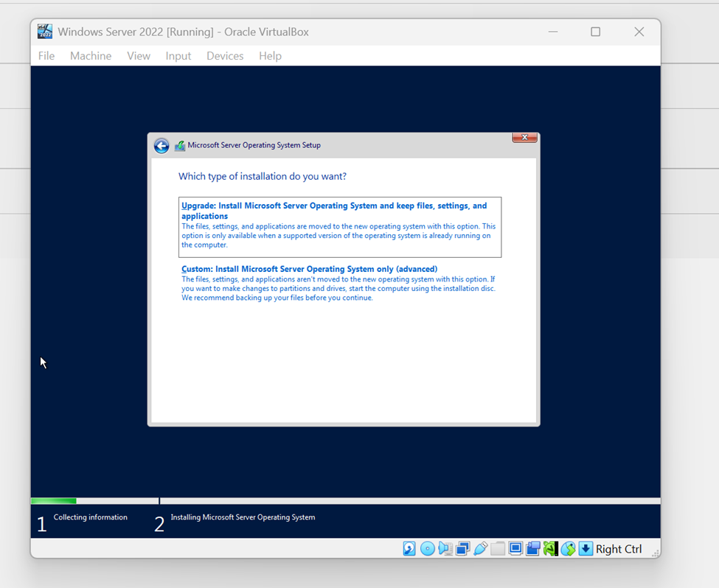
Task: Open the Help menu
Action: click(x=270, y=56)
